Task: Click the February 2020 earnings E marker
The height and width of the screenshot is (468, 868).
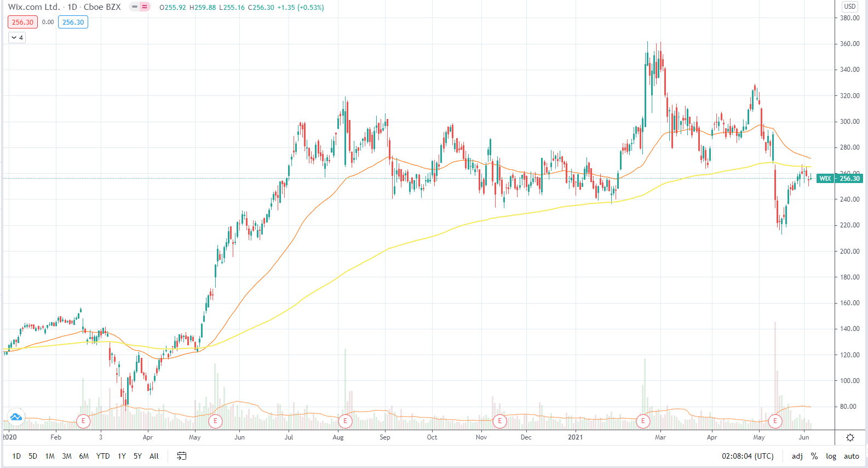Action: (83, 421)
